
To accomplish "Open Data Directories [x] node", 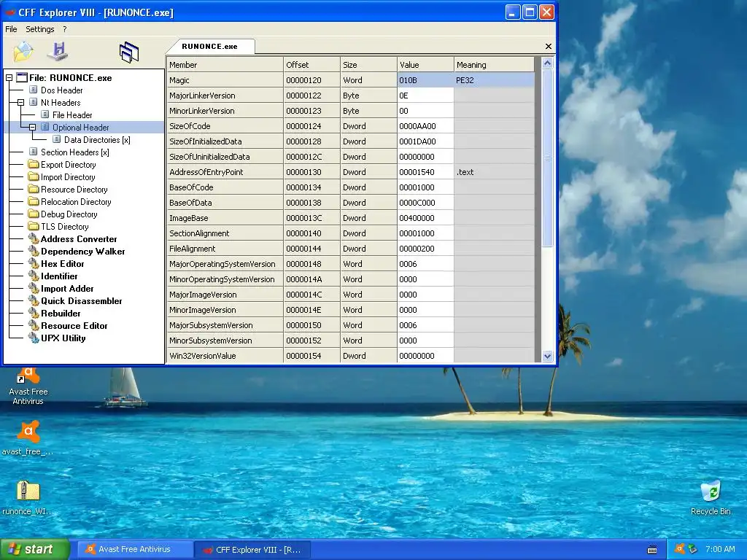I will 97,139.
